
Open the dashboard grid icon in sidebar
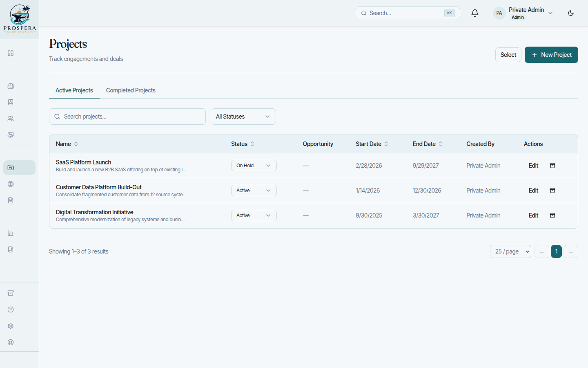point(11,53)
